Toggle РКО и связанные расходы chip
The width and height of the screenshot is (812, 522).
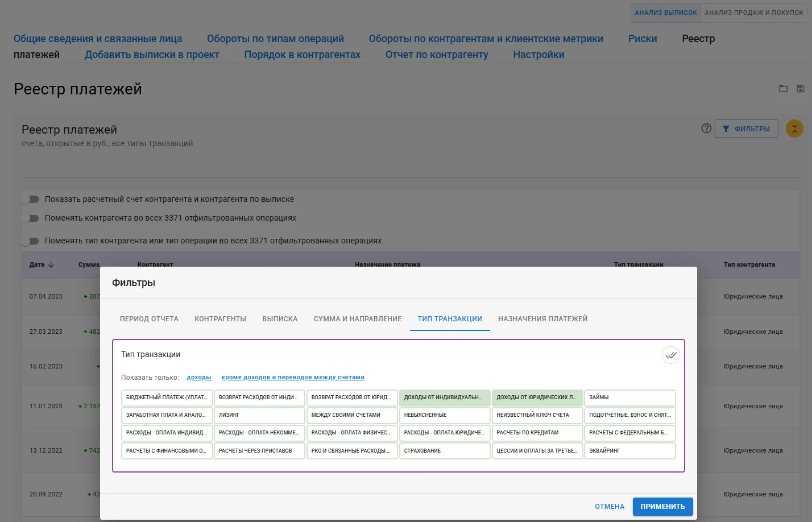(x=352, y=451)
